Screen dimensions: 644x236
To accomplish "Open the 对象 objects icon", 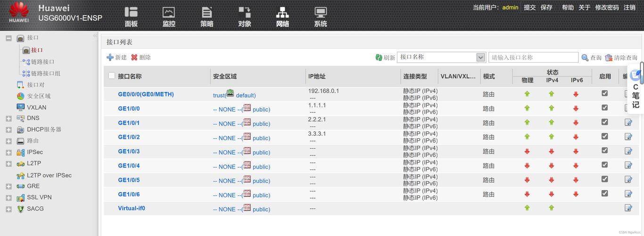I will point(244,13).
